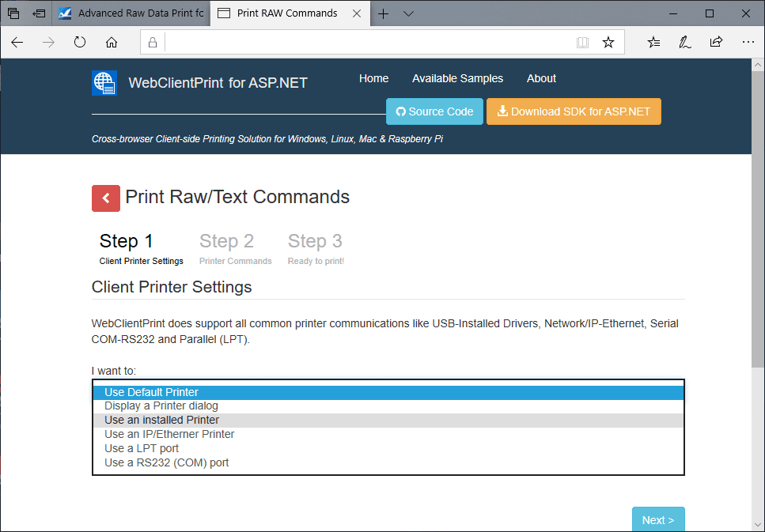Image resolution: width=765 pixels, height=532 pixels.
Task: Choose Use a RS232 (COM) port
Action: (x=388, y=462)
